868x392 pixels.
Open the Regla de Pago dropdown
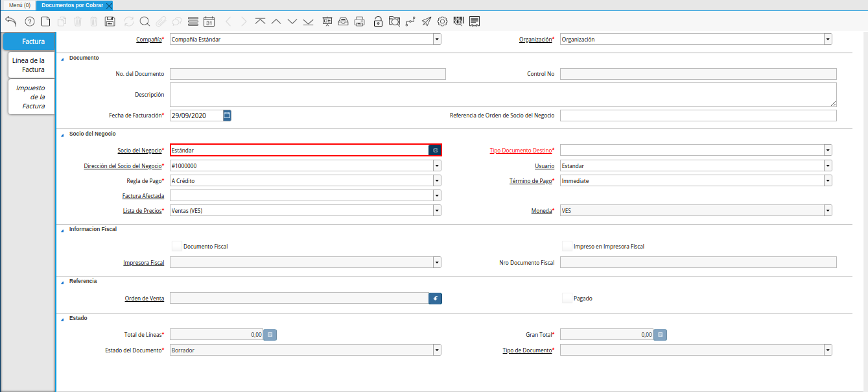[437, 180]
